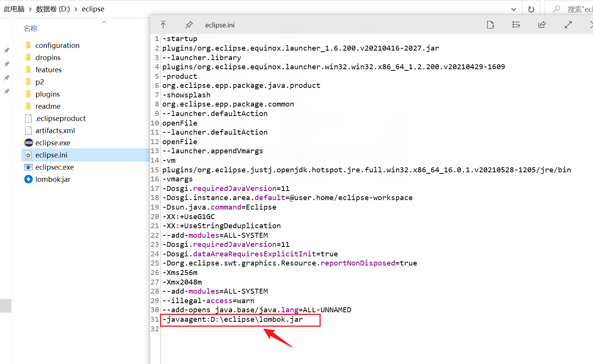Image resolution: width=593 pixels, height=364 pixels.
Task: Click the search magnifier icon
Action: pos(556,9)
